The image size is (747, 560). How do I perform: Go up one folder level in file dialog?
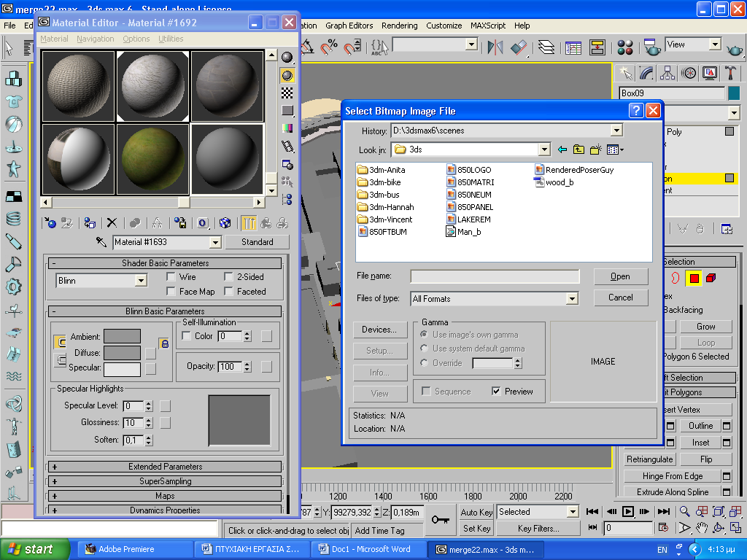click(578, 149)
